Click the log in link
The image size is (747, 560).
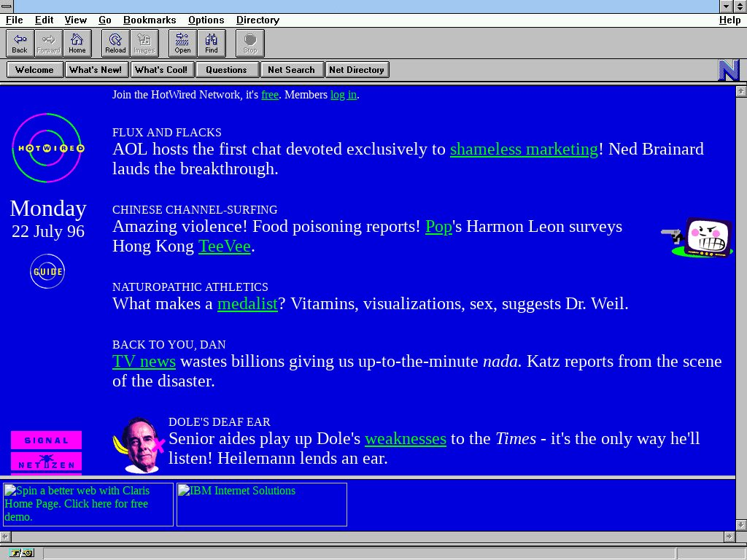coord(343,95)
